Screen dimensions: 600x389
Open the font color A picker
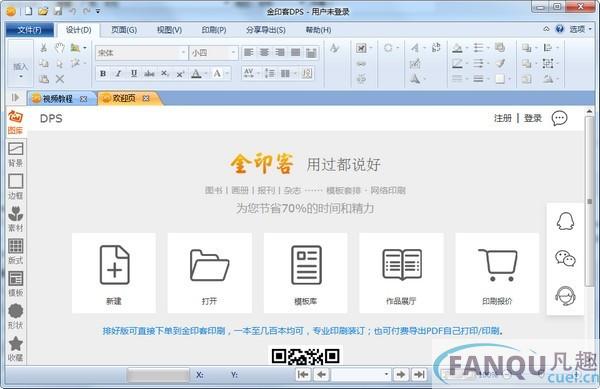click(x=196, y=73)
